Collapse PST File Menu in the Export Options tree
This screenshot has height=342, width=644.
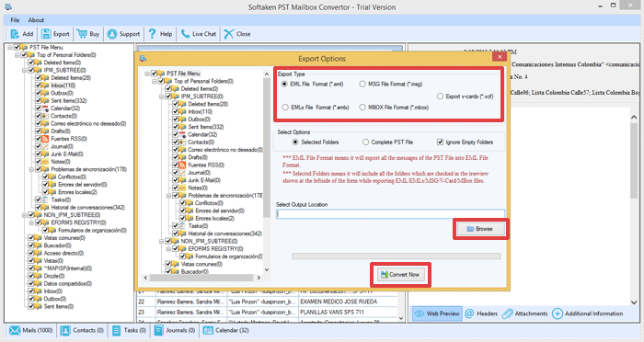tap(147, 74)
